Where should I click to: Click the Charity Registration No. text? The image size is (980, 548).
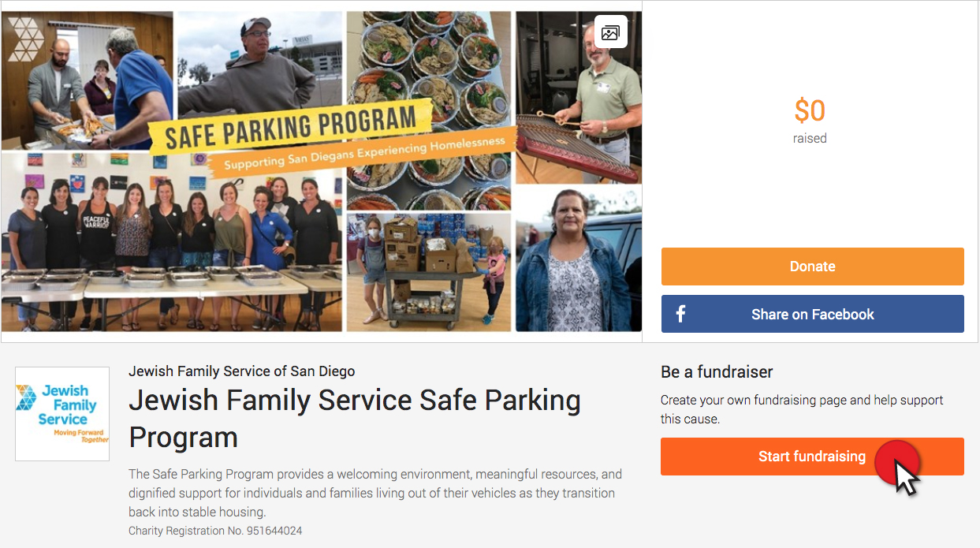tap(215, 531)
